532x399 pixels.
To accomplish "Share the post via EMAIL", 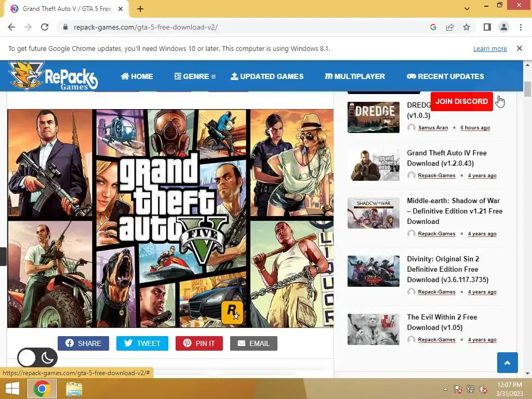I will coord(254,343).
